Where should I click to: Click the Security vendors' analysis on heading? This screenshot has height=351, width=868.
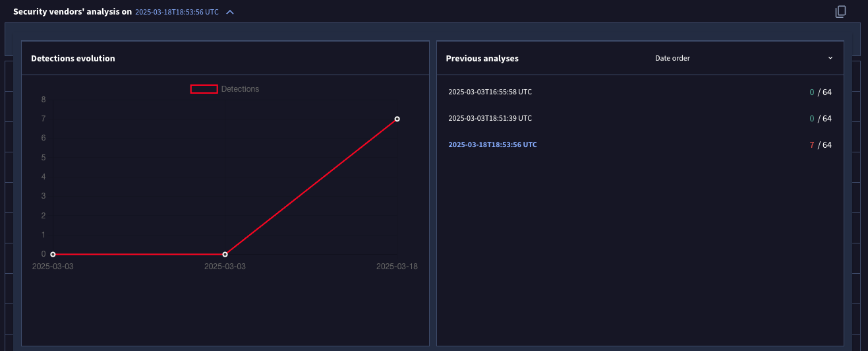[x=72, y=12]
